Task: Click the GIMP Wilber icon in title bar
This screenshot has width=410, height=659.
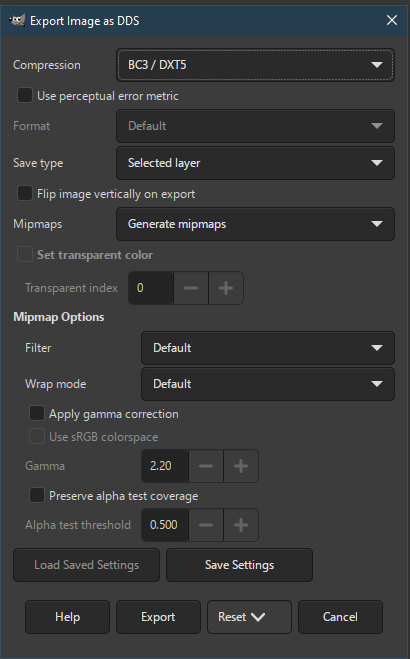Action: pos(17,20)
